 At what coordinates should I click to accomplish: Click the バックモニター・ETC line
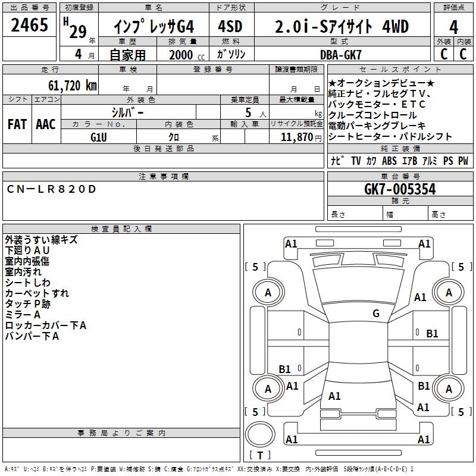[x=377, y=104]
